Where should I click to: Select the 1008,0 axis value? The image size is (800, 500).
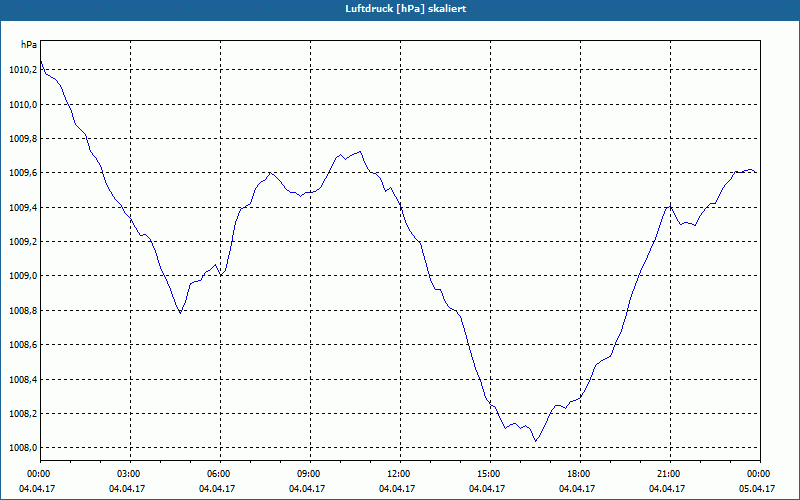23,448
